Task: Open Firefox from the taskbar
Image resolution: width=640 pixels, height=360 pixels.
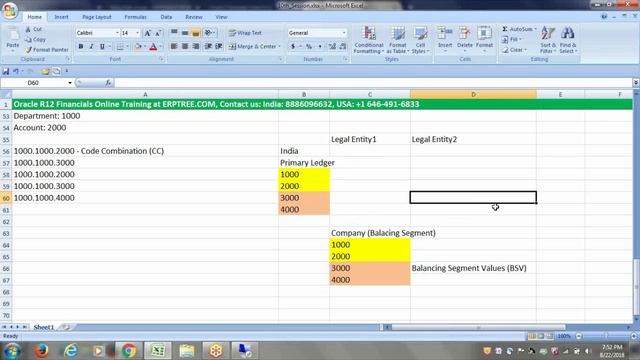Action: pyautogui.click(x=41, y=351)
